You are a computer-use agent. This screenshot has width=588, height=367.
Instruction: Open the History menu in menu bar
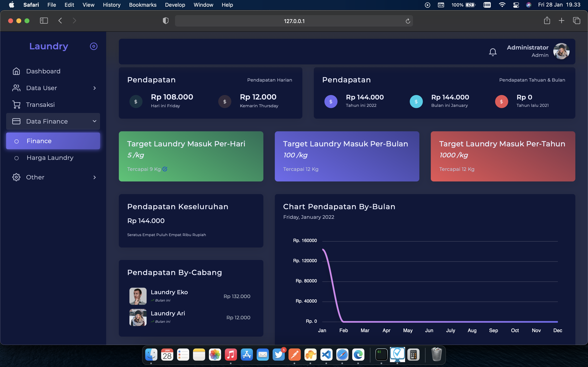tap(111, 5)
